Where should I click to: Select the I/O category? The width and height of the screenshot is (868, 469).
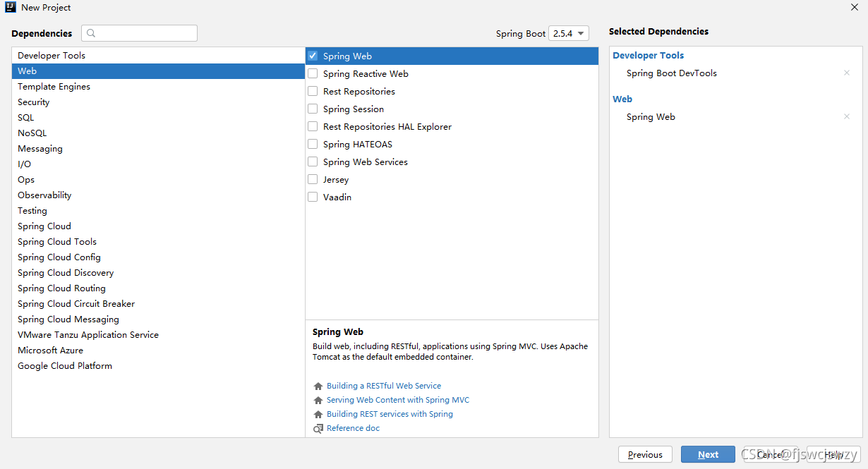click(x=158, y=164)
